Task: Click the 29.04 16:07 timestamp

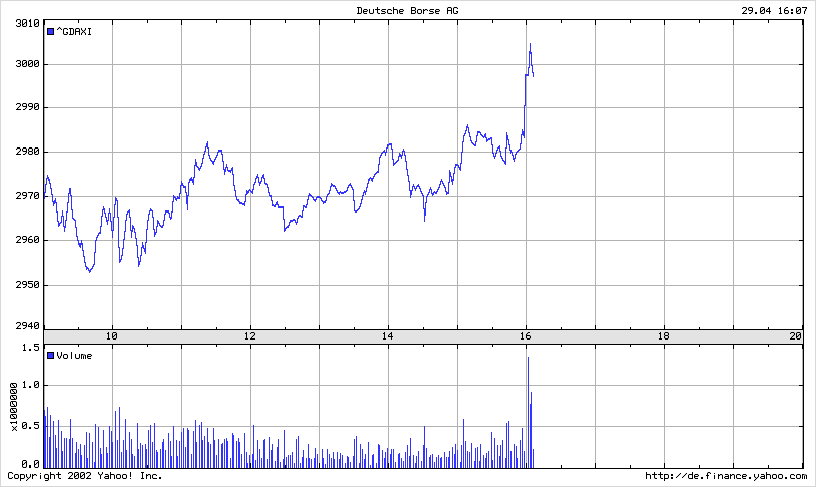Action: pos(774,10)
